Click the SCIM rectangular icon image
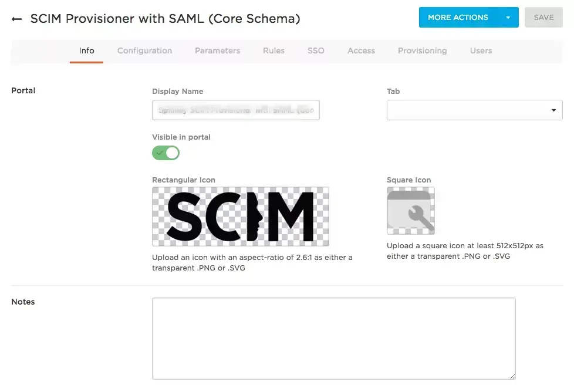 click(241, 217)
